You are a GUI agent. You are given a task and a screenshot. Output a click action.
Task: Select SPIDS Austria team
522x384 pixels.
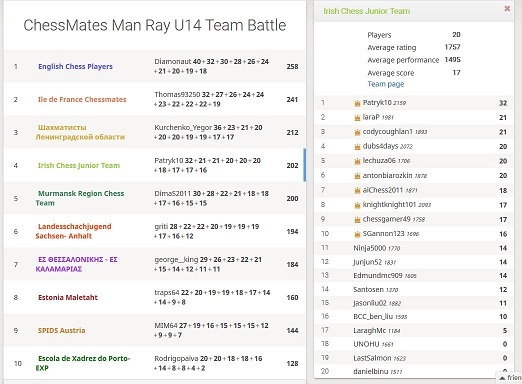click(x=61, y=330)
